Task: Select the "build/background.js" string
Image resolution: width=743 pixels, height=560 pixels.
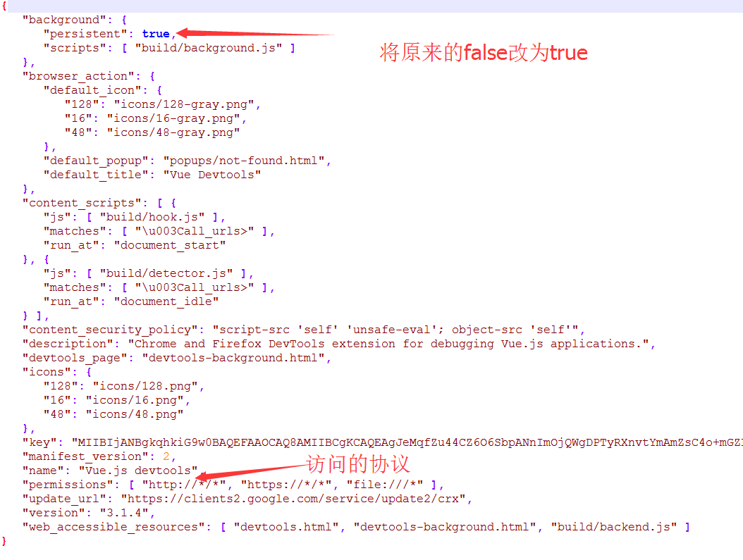Action: [209, 49]
